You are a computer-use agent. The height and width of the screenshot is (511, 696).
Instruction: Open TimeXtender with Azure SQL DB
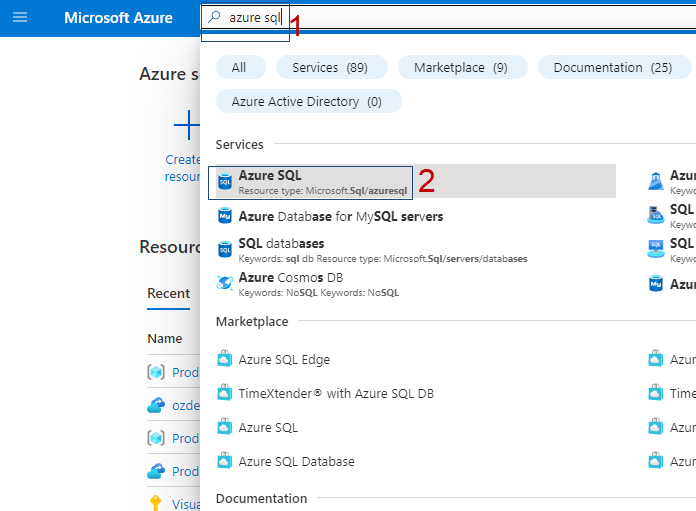(x=336, y=393)
